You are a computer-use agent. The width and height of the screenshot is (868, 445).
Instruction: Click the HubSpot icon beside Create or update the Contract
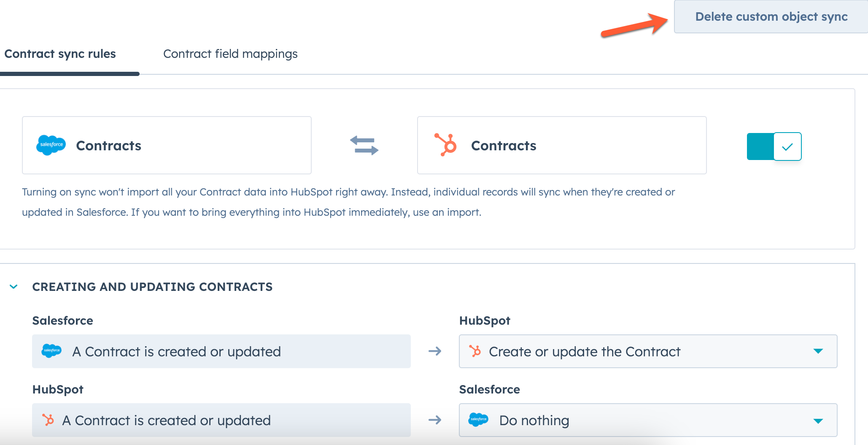click(x=475, y=351)
